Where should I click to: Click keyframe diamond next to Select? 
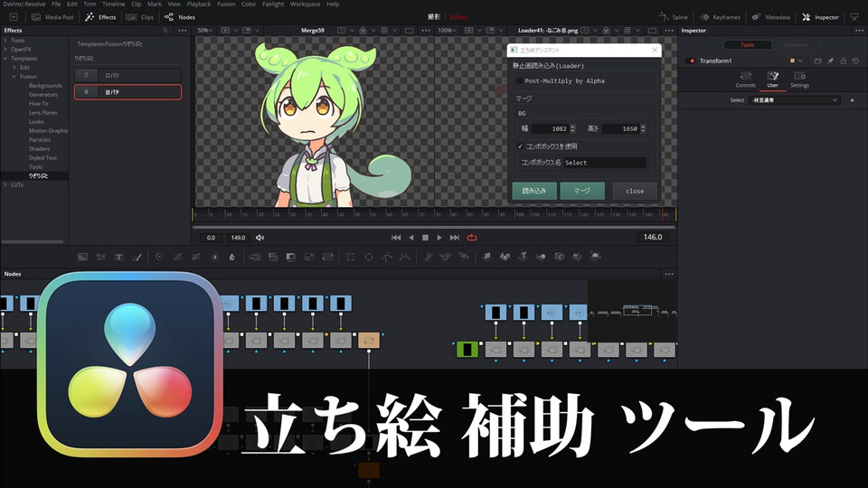(x=852, y=100)
